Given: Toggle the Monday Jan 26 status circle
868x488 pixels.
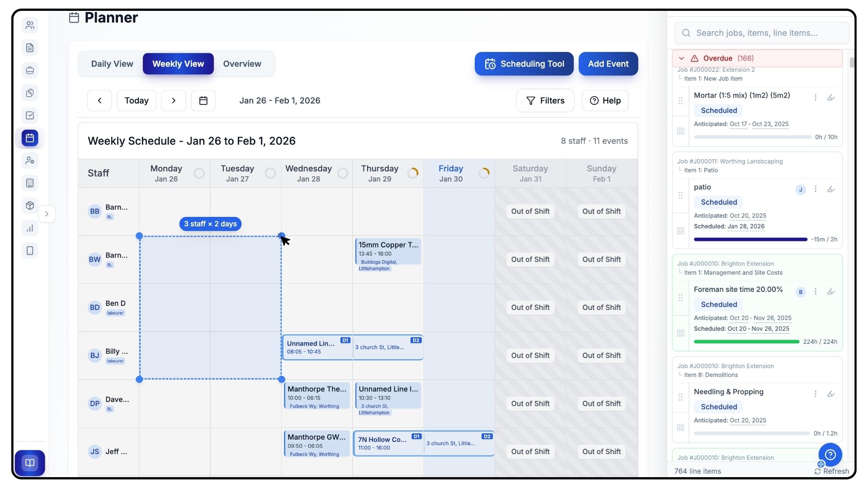Looking at the screenshot, I should [x=199, y=173].
